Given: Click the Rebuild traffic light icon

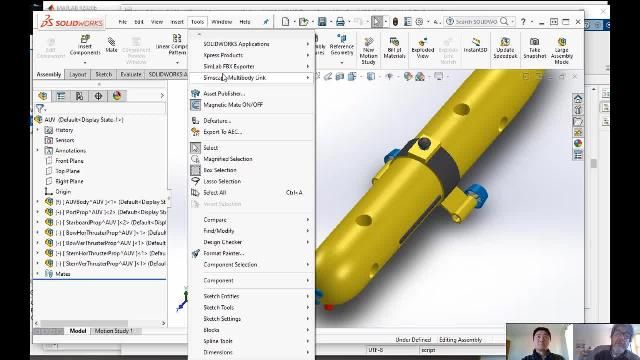Looking at the screenshot, I should [x=395, y=22].
